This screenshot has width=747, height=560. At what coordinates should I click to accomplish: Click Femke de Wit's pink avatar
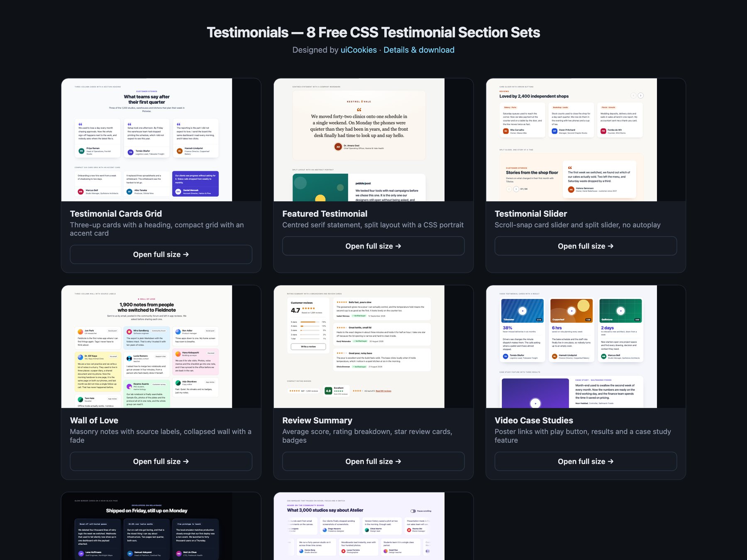tap(603, 131)
